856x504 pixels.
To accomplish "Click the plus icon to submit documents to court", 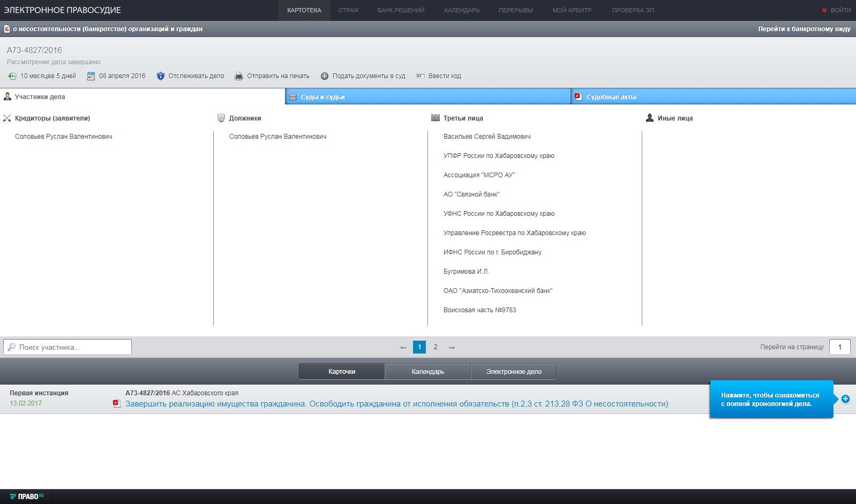I will (x=325, y=76).
